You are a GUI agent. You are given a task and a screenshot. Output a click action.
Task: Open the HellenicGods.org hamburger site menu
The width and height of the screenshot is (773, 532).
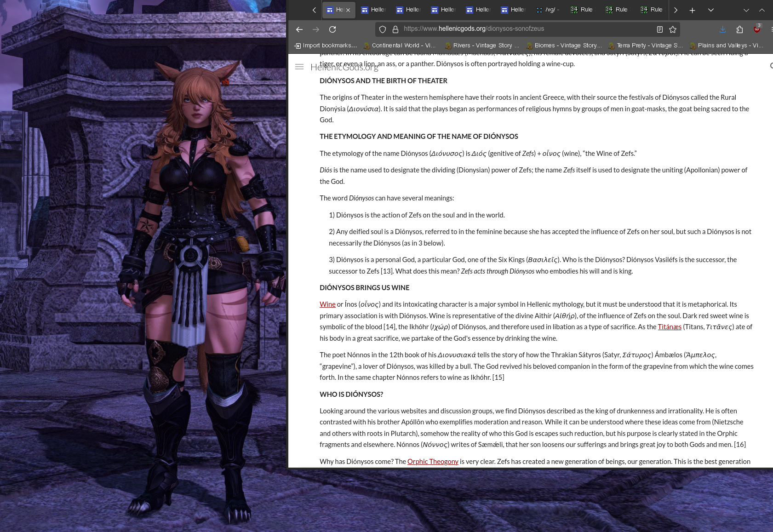299,67
